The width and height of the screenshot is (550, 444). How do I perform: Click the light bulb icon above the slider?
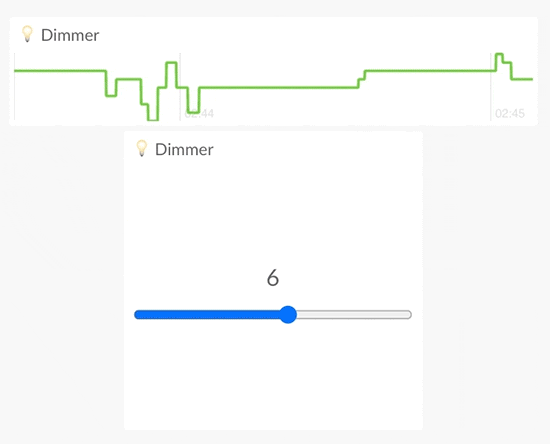pyautogui.click(x=141, y=148)
